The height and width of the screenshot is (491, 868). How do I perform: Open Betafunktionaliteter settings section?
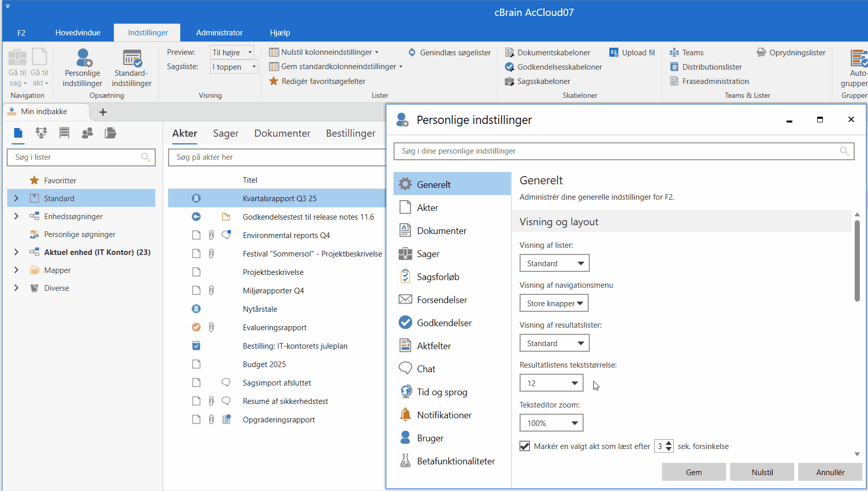click(456, 461)
